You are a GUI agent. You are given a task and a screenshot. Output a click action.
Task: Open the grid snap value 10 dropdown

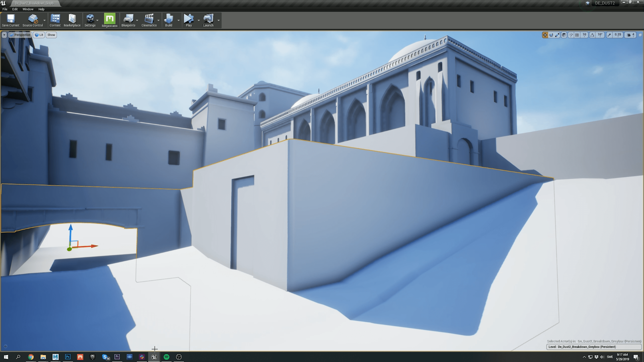tap(584, 35)
